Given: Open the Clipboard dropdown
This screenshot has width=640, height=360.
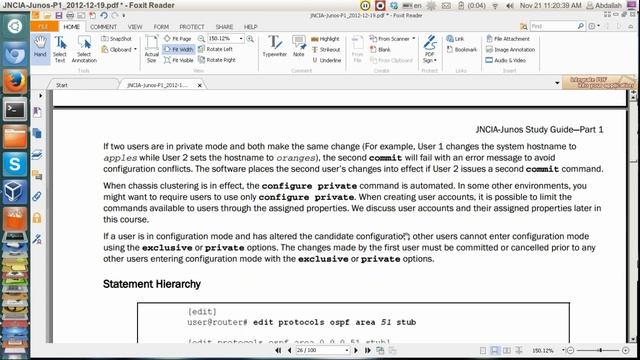Looking at the screenshot, I should point(119,49).
